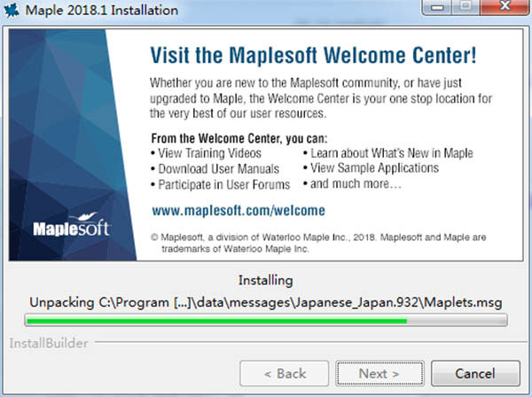The height and width of the screenshot is (397, 532).
Task: Click the 'Maple 2018.1 Installation' window title
Action: pyautogui.click(x=102, y=10)
